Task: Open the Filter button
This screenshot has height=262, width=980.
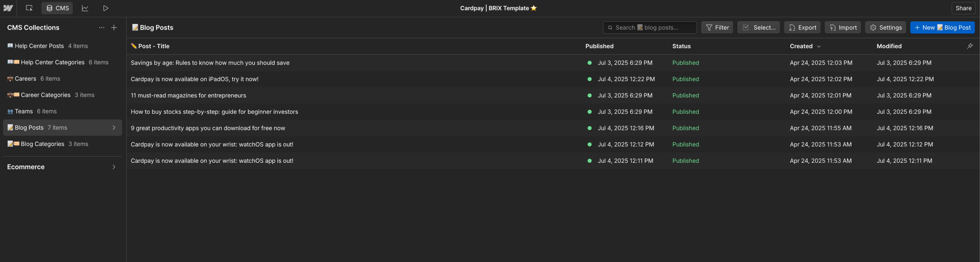Action: [x=717, y=27]
